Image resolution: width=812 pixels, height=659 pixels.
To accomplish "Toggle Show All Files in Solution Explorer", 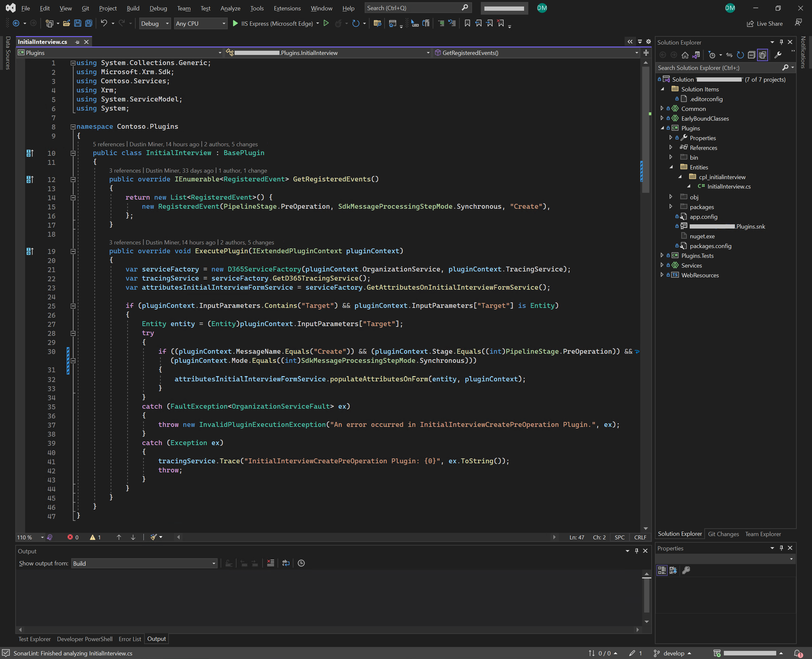I will (x=762, y=55).
